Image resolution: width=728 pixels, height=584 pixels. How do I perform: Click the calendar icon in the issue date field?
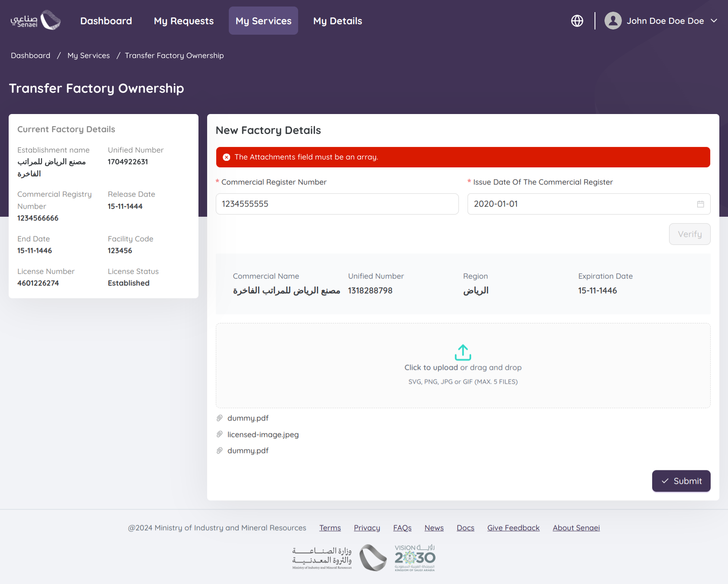tap(700, 204)
